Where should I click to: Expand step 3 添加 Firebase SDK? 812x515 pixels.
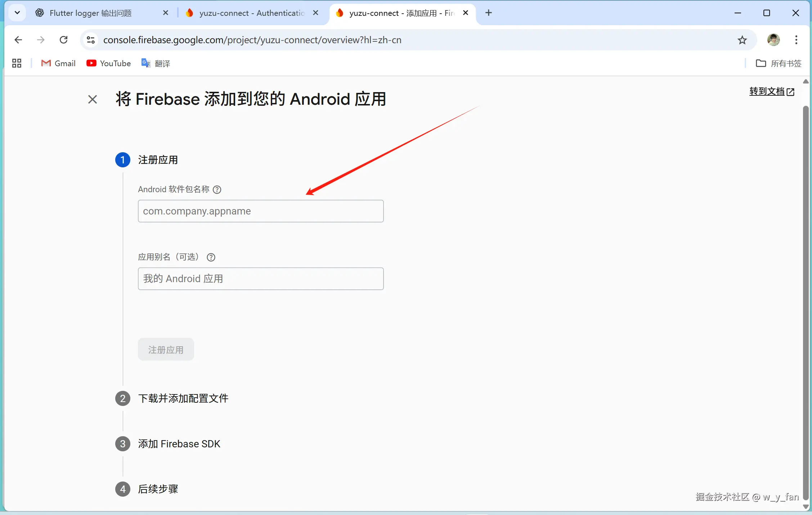(179, 444)
